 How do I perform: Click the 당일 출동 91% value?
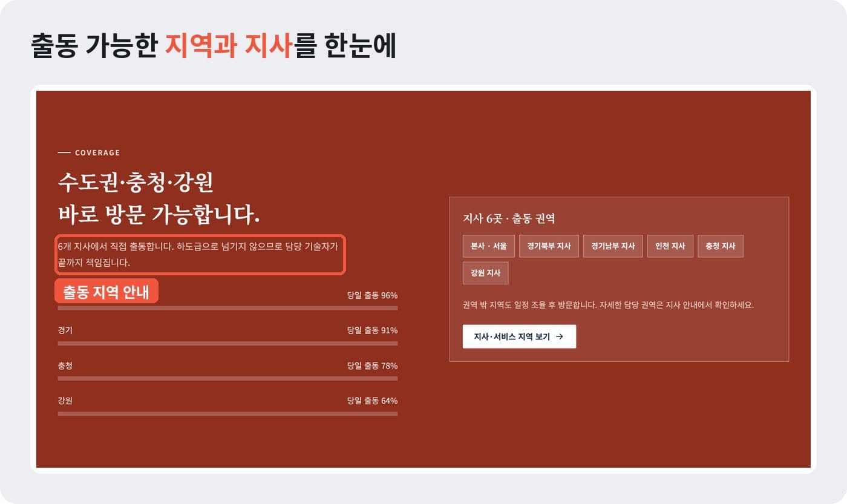tap(372, 330)
